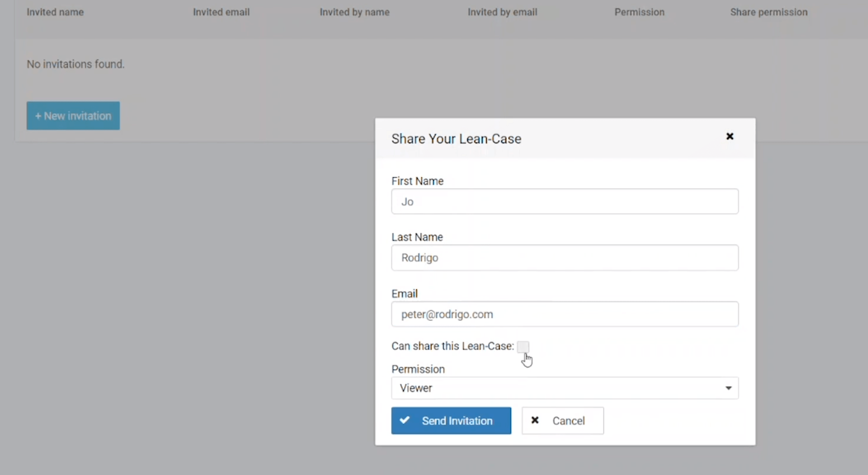Screen dimensions: 868x475
Task: Click the Invited by email column header
Action: click(502, 12)
